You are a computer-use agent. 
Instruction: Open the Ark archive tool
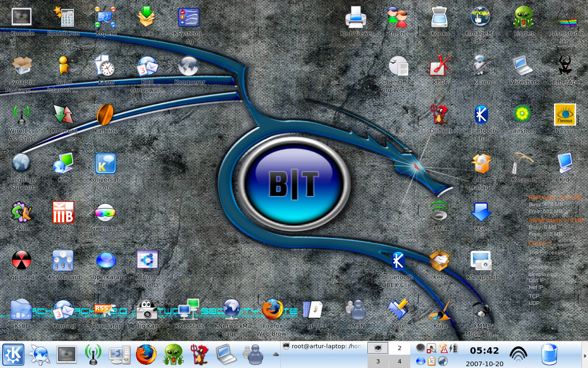click(x=147, y=17)
